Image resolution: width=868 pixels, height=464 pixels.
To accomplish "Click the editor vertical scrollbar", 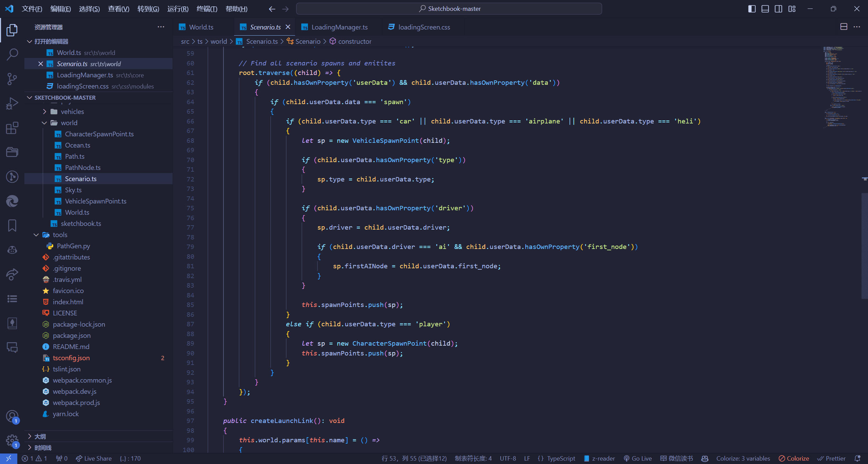I will (x=865, y=246).
